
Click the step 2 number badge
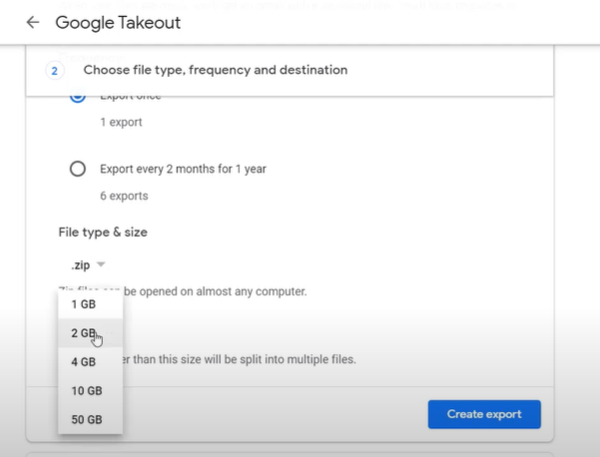pyautogui.click(x=55, y=70)
